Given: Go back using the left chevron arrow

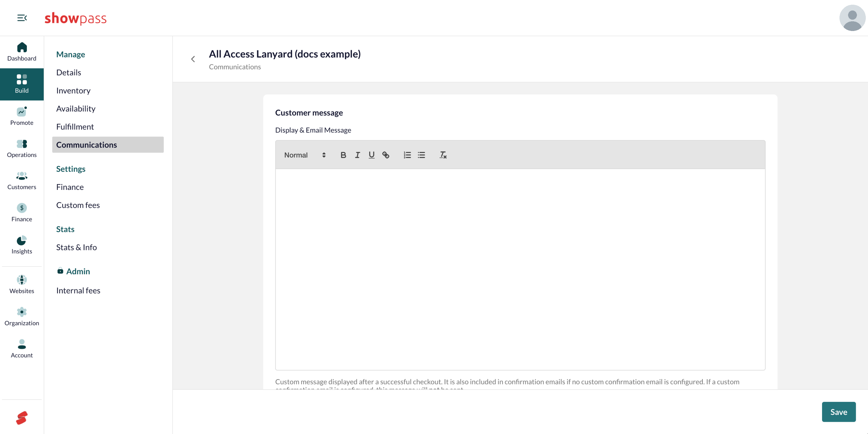Looking at the screenshot, I should pyautogui.click(x=193, y=59).
